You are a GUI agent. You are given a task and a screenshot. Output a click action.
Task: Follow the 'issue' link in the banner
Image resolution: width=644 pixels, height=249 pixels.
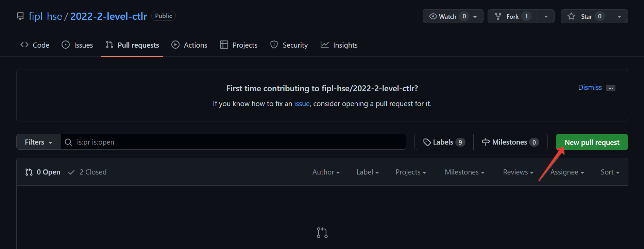pos(302,104)
